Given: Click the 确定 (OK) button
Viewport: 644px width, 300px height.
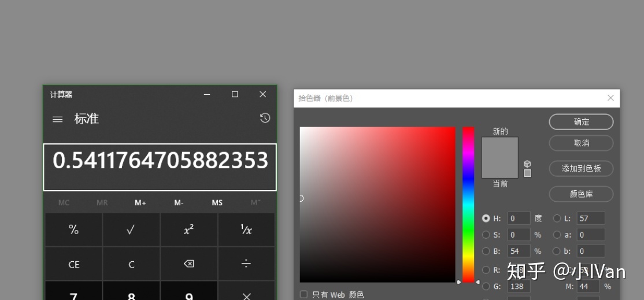Looking at the screenshot, I should [581, 122].
